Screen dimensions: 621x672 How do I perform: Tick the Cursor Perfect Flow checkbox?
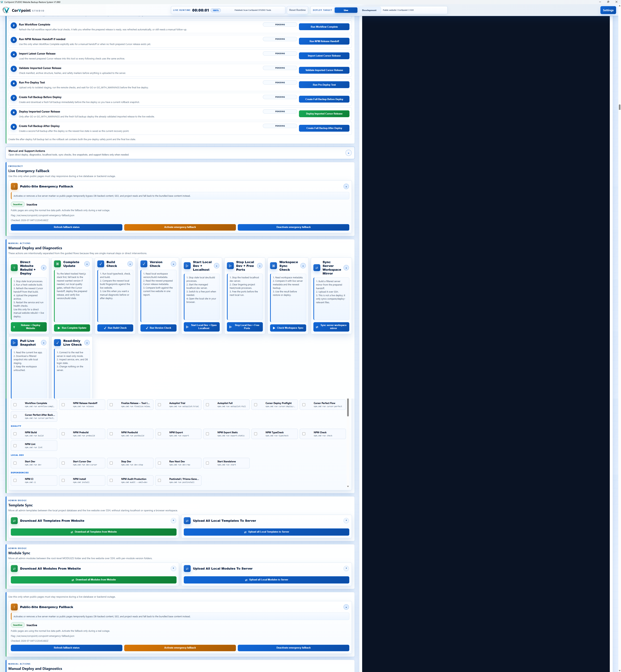coord(304,405)
